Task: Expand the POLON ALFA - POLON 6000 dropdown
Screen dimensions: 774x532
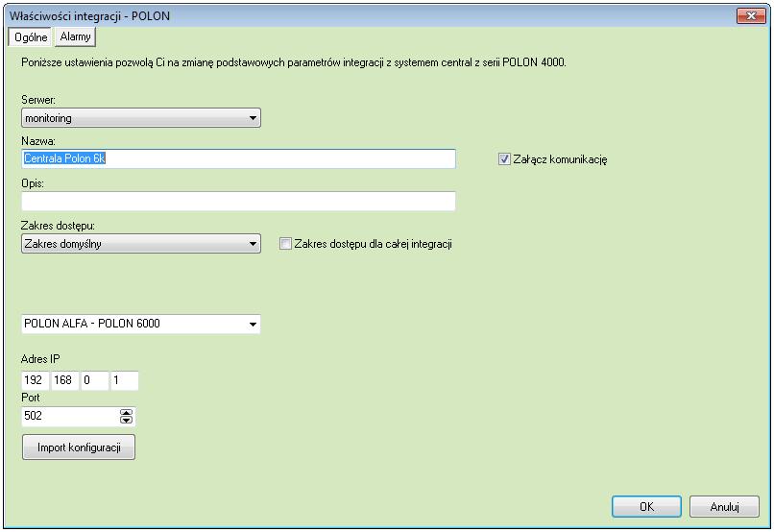Action: pos(140,324)
